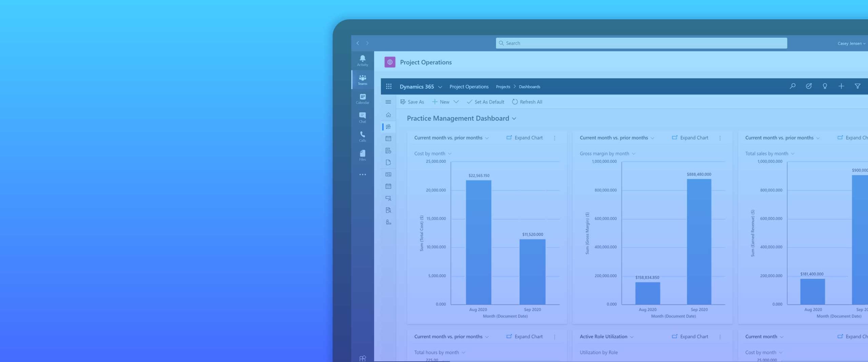The height and width of the screenshot is (362, 868).
Task: Click Project Operations in Dynamics nav bar
Action: click(x=469, y=87)
